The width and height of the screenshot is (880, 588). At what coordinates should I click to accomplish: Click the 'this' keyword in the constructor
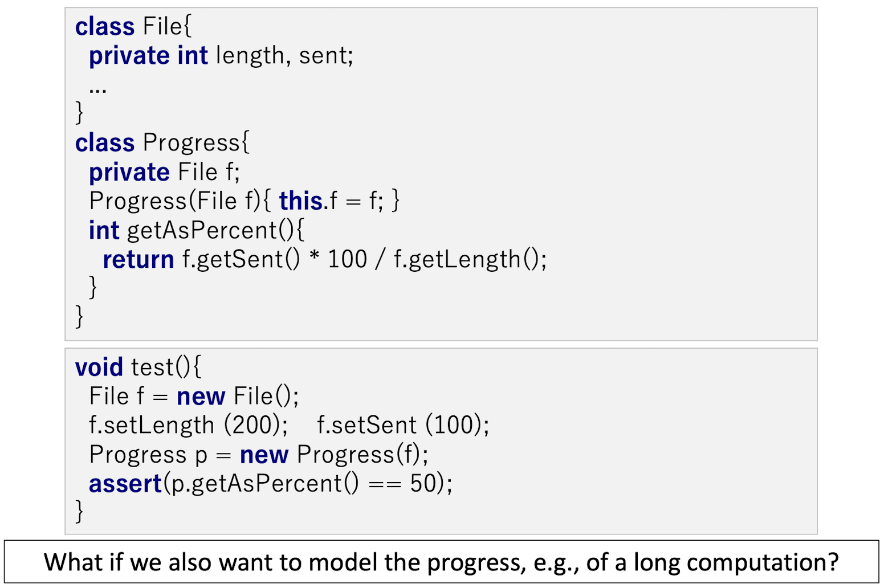[300, 201]
